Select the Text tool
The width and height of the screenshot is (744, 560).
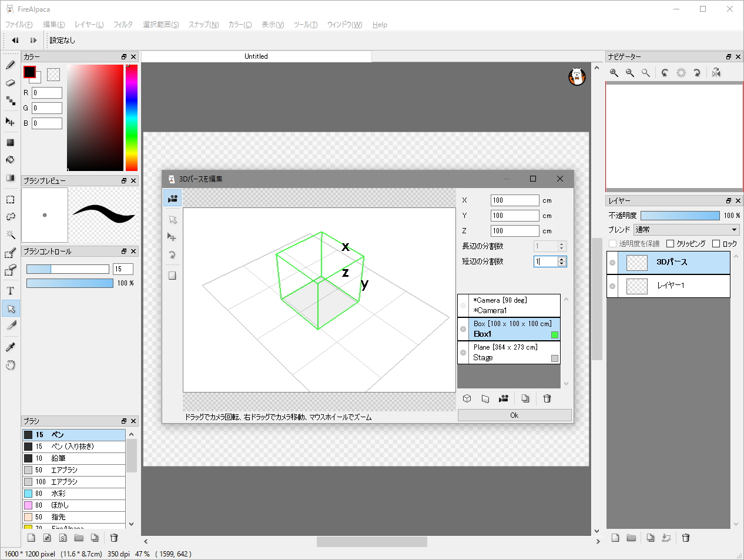point(10,291)
